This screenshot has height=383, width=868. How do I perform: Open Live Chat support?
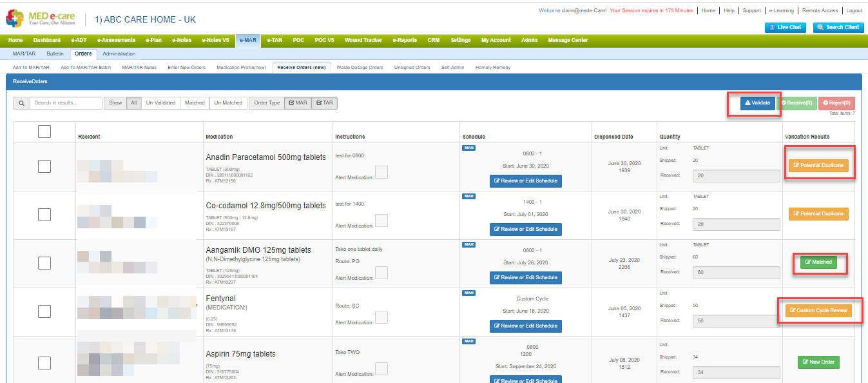pyautogui.click(x=785, y=27)
